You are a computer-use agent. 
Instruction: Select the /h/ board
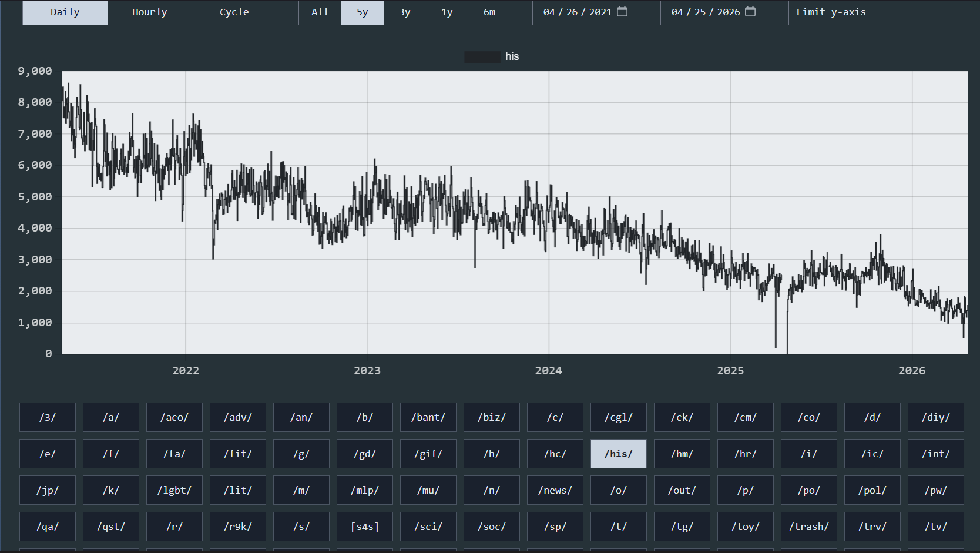pyautogui.click(x=492, y=454)
